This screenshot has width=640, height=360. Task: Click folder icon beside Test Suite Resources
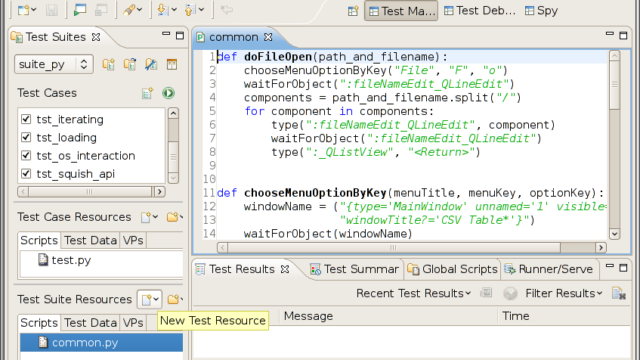173,300
